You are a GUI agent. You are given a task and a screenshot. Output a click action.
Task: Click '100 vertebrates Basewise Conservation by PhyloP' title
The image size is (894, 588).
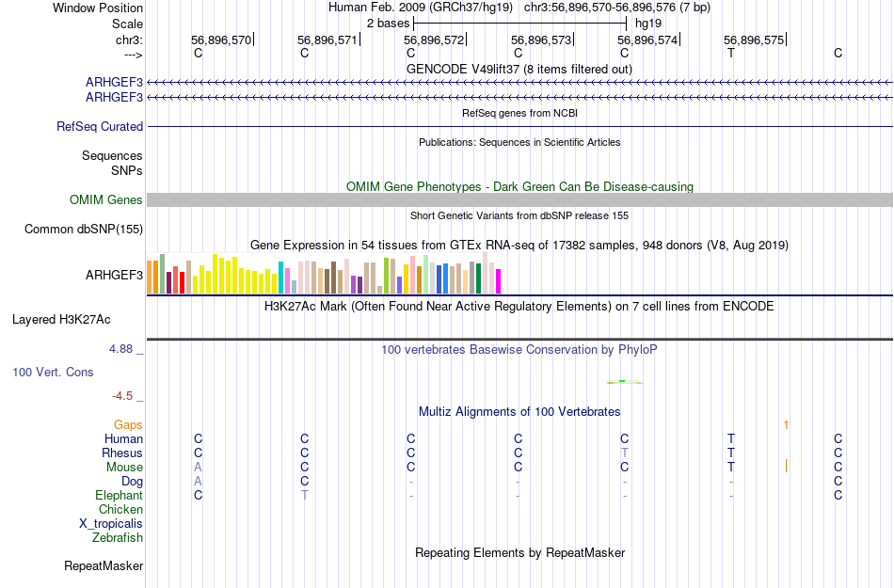[519, 350]
